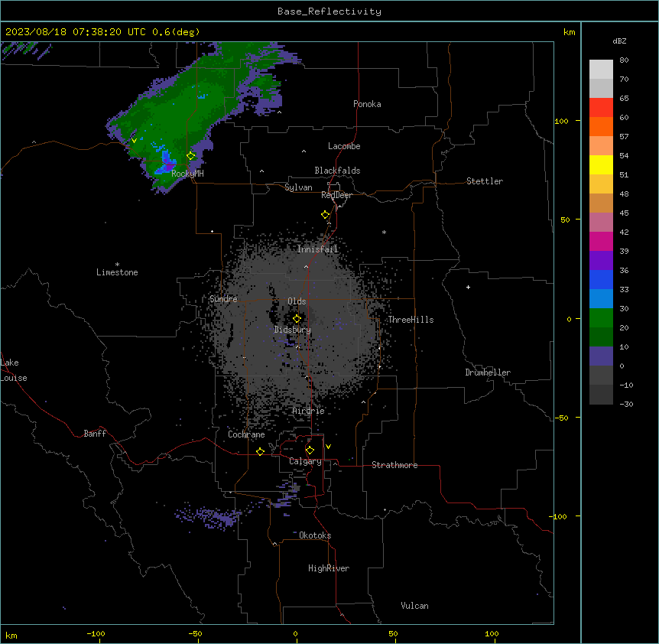This screenshot has height=644, width=659.
Task: Click the dBZ legend heading
Action: point(619,41)
